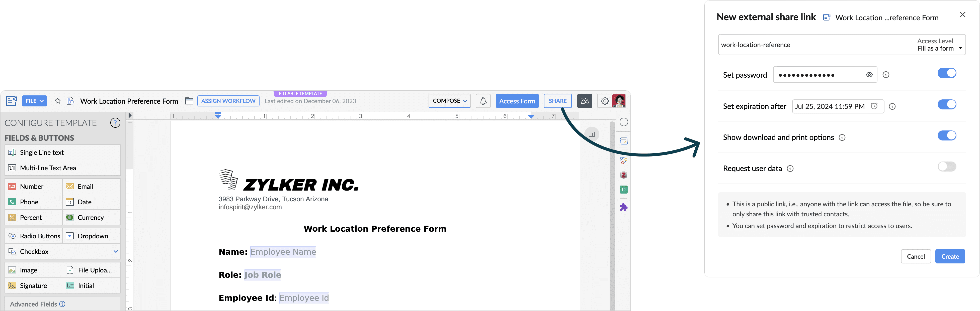Click the work-location-reference link name field
Screen dimensions: 980x311
click(x=815, y=45)
